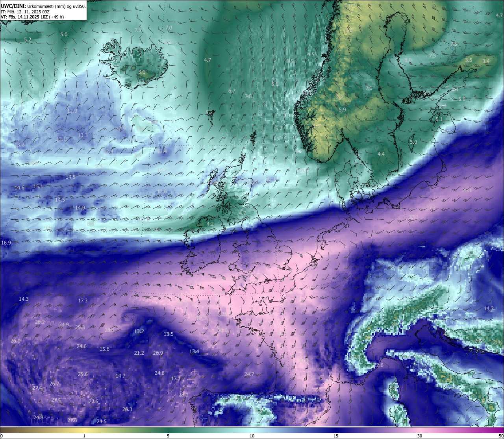Click the '13.1' precipitable water value
The image size is (504, 439).
point(61,139)
